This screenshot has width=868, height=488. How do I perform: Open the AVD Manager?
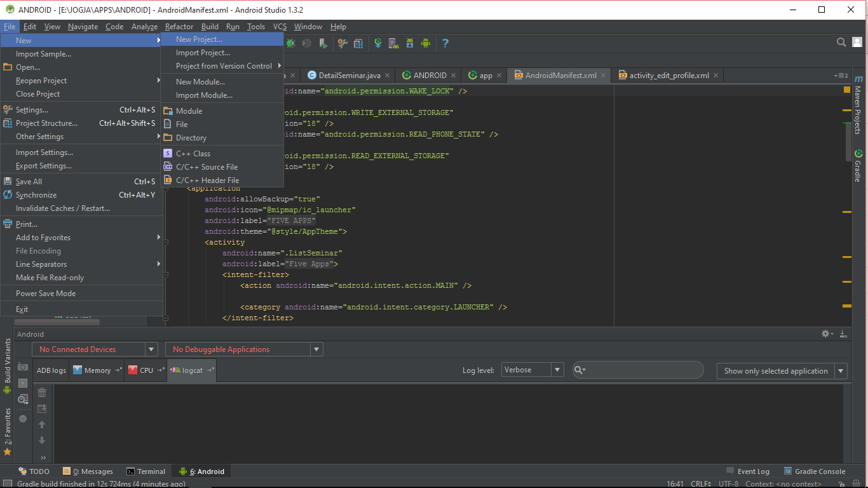click(393, 43)
